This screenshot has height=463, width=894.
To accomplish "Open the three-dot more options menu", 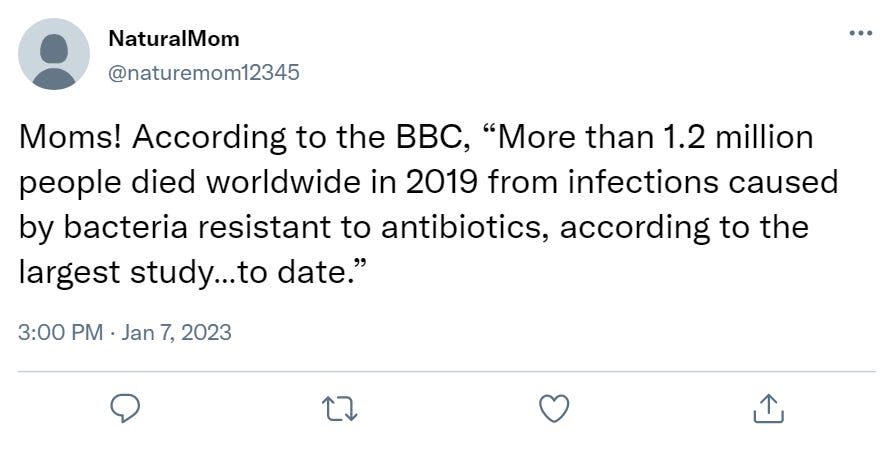I will (x=860, y=33).
